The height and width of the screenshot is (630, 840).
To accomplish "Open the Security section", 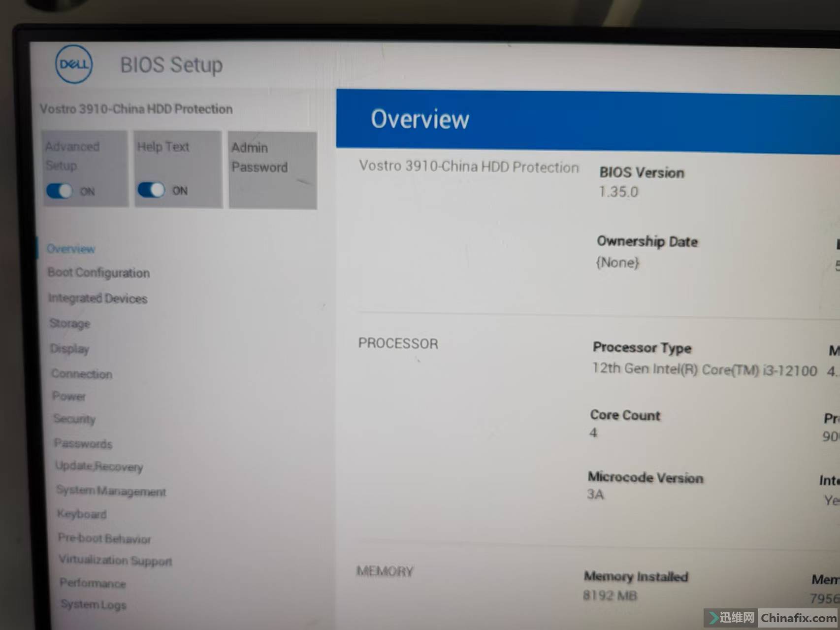I will (74, 419).
